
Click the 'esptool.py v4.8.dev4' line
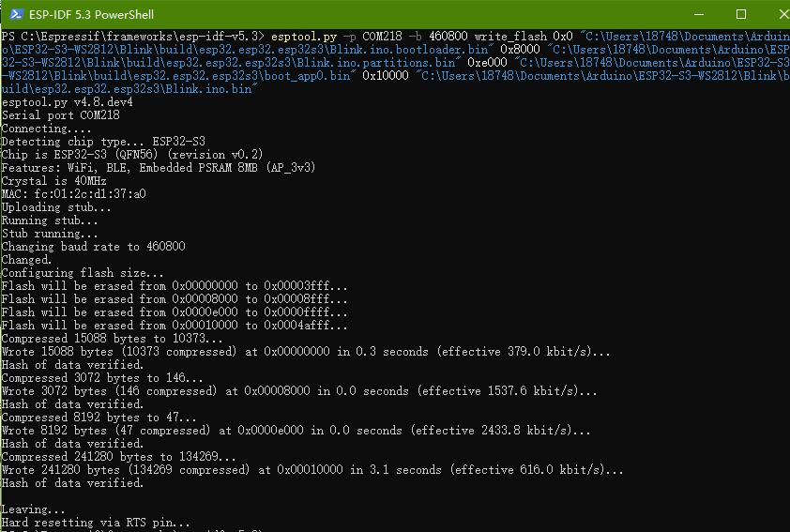pyautogui.click(x=68, y=102)
